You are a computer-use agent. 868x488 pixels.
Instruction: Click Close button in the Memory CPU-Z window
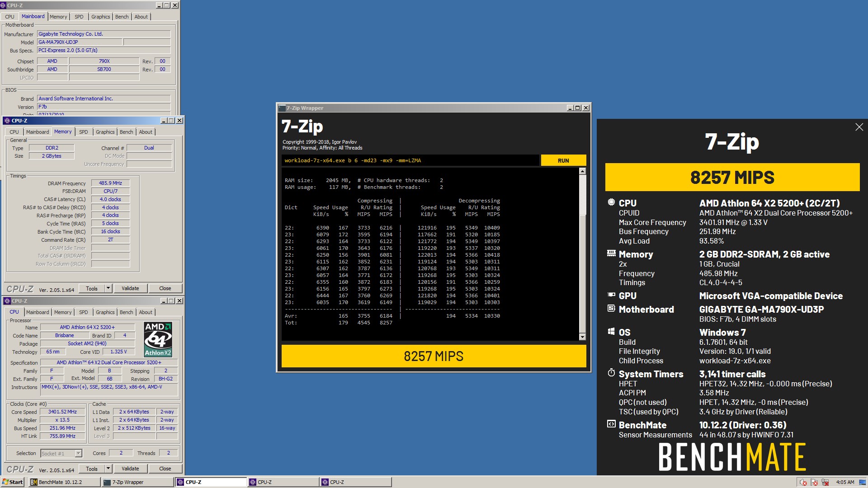coord(165,288)
